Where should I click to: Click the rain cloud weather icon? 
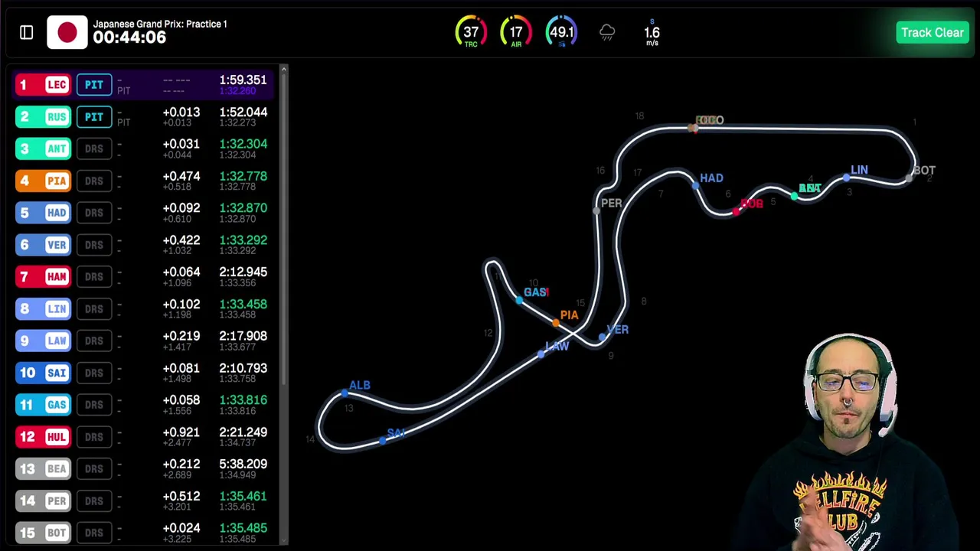[x=607, y=33]
